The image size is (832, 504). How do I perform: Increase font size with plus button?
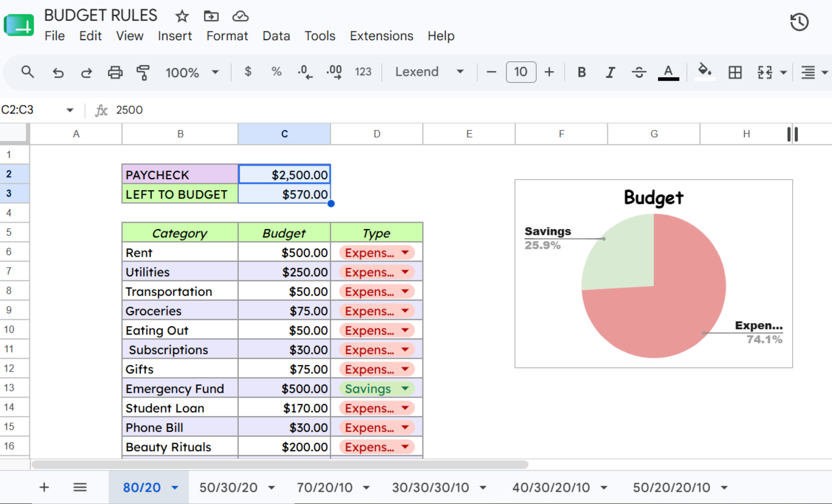pyautogui.click(x=549, y=72)
